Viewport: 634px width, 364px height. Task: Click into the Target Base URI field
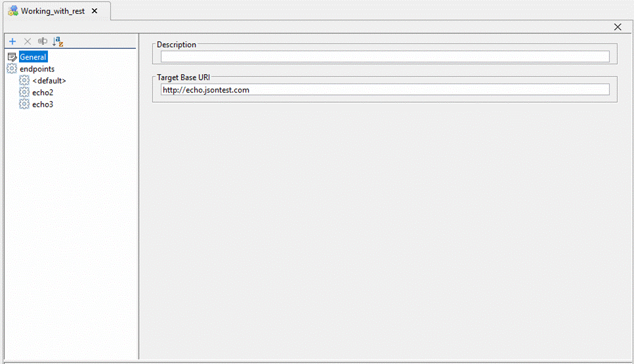coord(385,90)
